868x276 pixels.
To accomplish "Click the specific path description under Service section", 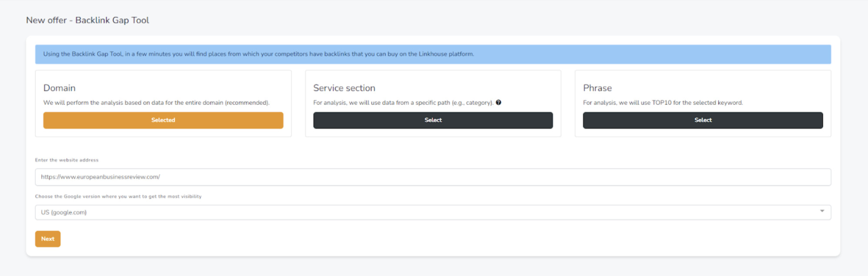I will coord(403,103).
